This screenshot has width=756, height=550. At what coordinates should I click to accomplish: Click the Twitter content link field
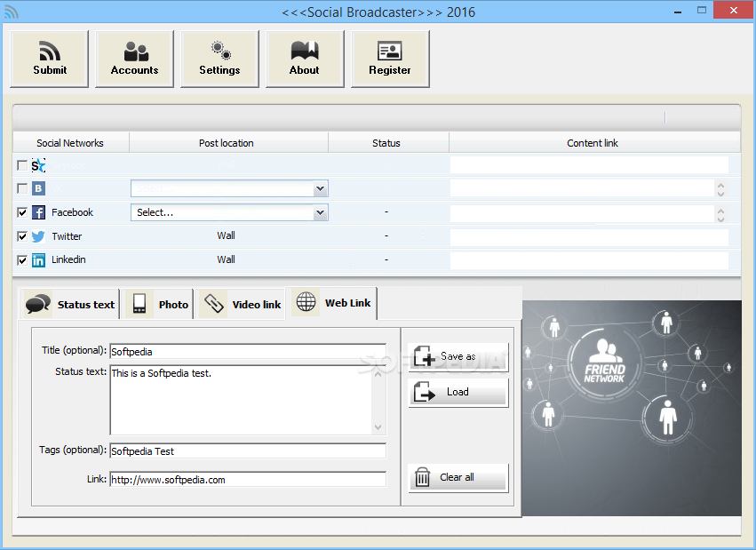coord(589,237)
